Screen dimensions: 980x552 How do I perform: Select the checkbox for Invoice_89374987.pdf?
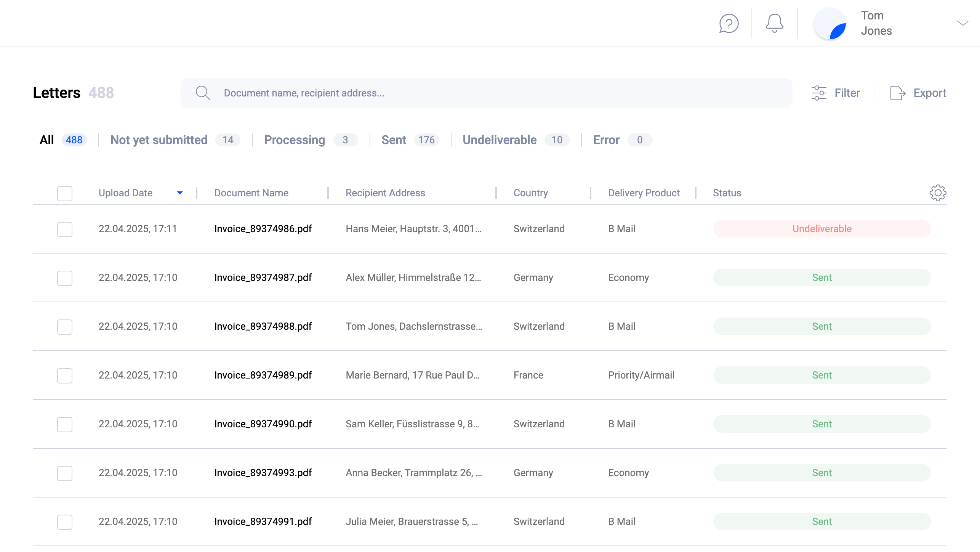click(64, 278)
